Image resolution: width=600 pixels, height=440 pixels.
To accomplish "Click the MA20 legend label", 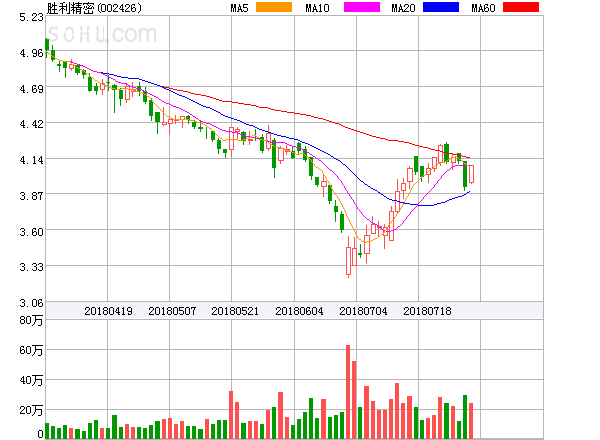I will click(403, 8).
